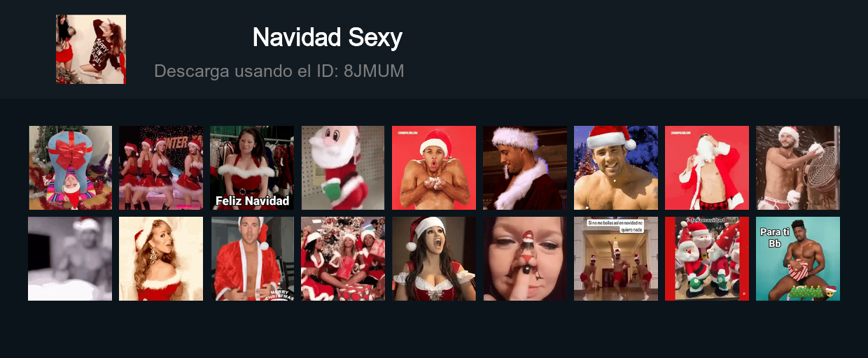Open the smiling man with blue background

616,168
